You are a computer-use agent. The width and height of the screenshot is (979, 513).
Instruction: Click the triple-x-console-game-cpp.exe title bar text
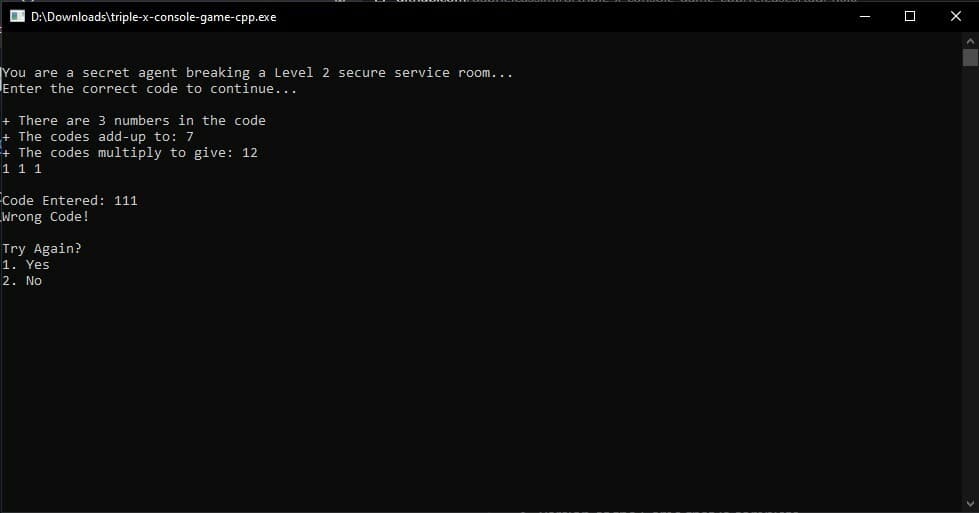tap(154, 17)
